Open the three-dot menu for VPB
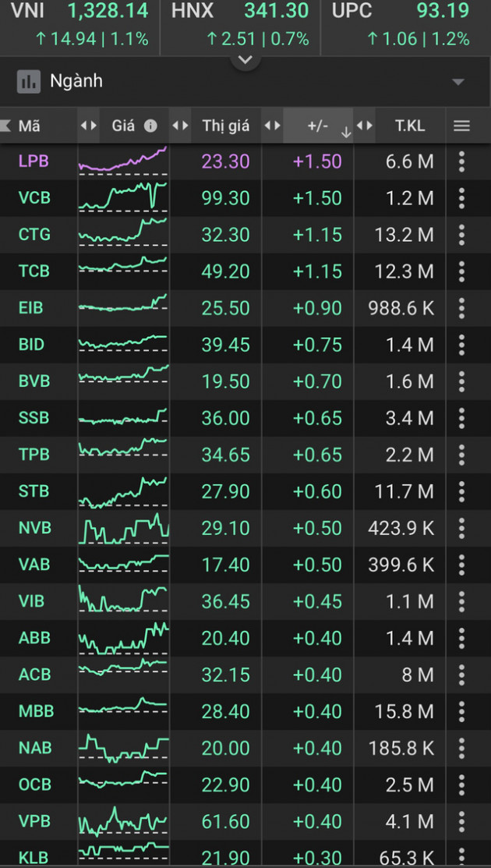The width and height of the screenshot is (491, 868). click(x=461, y=821)
